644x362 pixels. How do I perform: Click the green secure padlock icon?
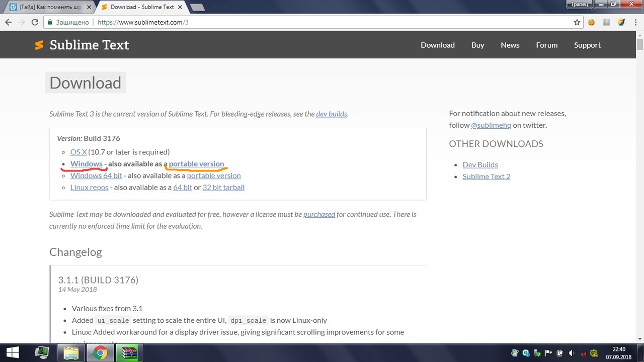49,22
